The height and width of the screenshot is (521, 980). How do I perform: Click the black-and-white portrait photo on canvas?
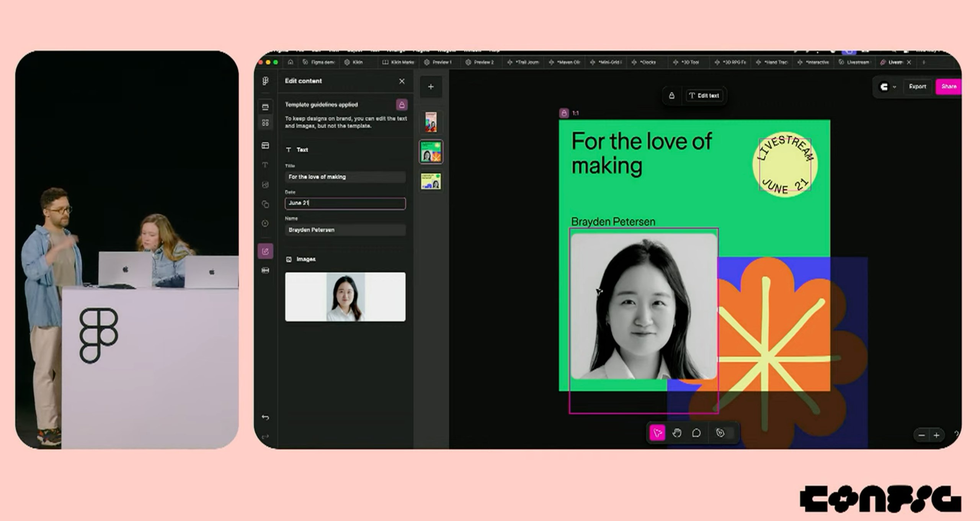(644, 306)
